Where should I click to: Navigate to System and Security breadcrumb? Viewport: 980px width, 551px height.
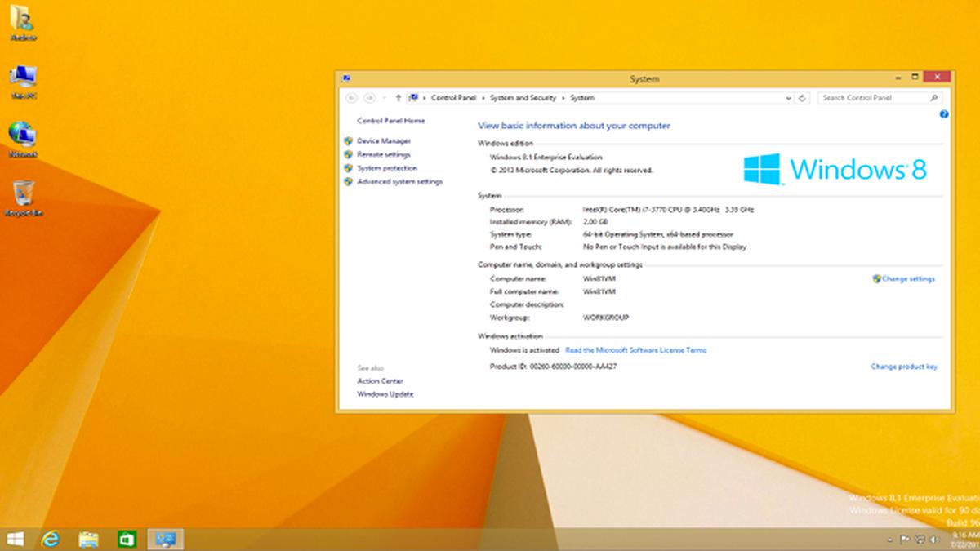[523, 98]
